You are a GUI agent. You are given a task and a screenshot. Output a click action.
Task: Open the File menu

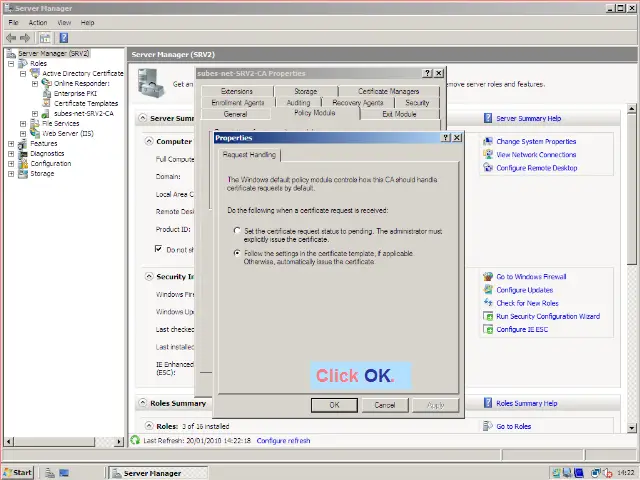(13, 22)
